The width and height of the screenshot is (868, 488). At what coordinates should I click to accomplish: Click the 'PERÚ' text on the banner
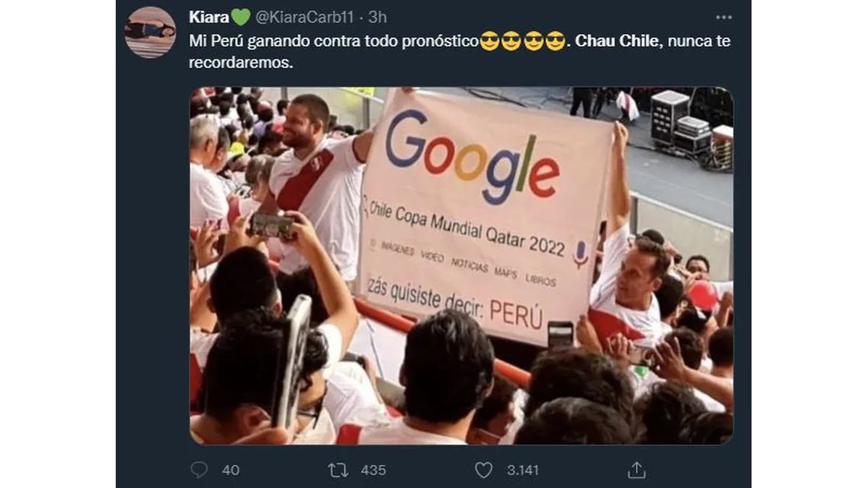(516, 312)
